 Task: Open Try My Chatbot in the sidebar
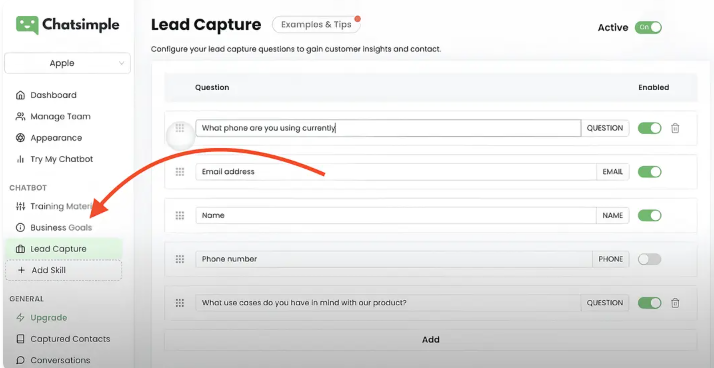[61, 159]
